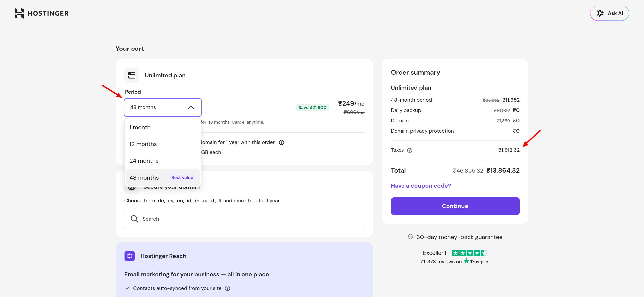
Task: Click the 'Contacts auto-synced from your site' text
Action: (177, 288)
